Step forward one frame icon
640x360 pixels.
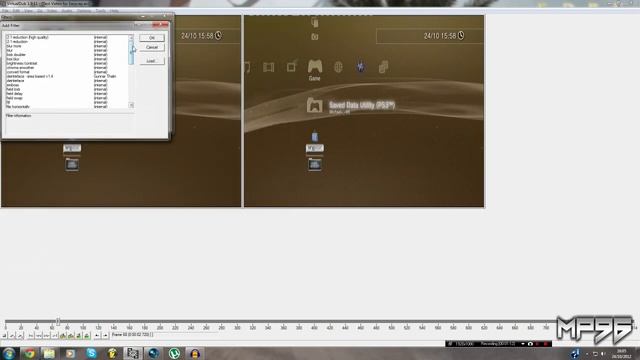[x=47, y=335]
